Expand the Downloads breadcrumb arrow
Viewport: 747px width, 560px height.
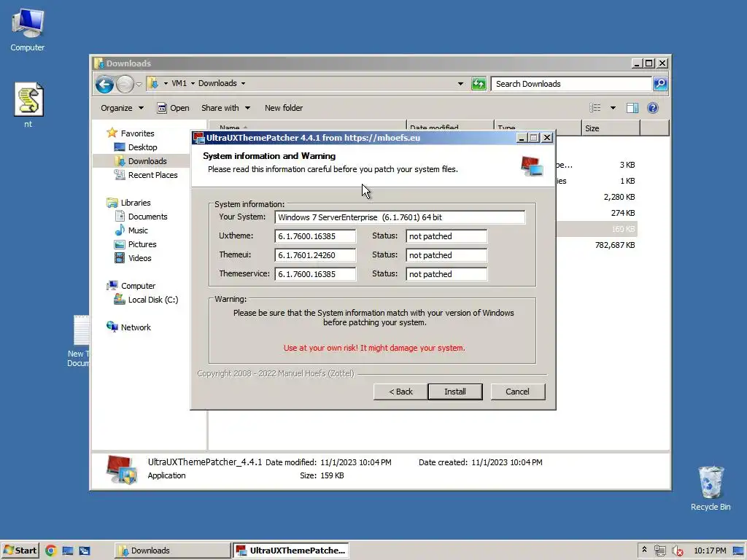coord(243,83)
